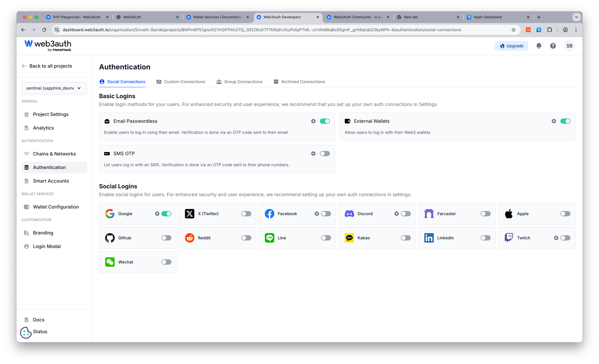This screenshot has width=599, height=364.
Task: Open Facebook login settings gear
Action: tap(317, 214)
